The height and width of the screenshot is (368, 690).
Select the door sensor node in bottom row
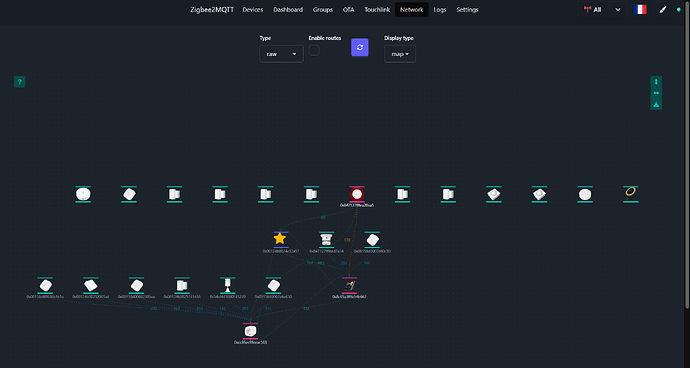182,285
